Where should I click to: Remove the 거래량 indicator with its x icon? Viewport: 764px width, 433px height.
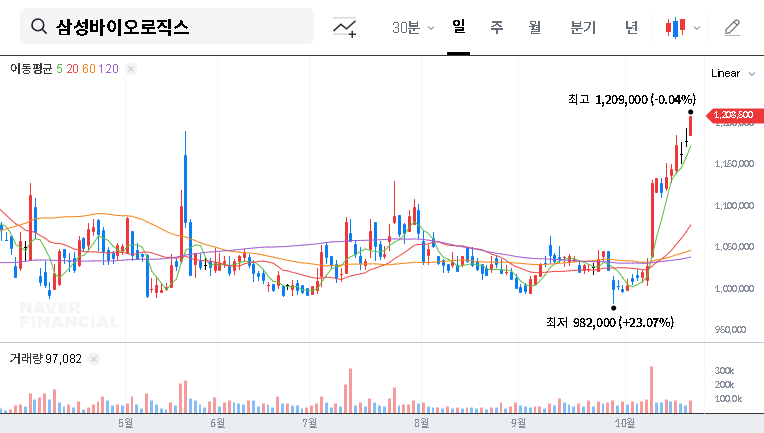pos(94,358)
